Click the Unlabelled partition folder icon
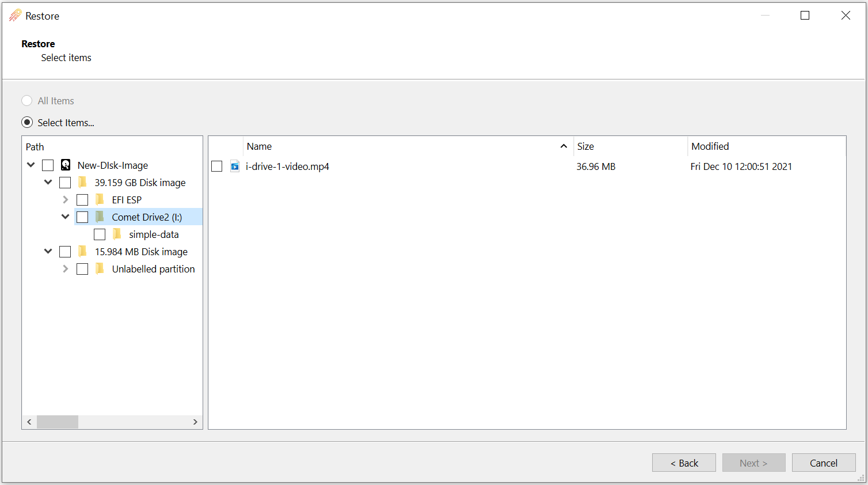Image resolution: width=868 pixels, height=485 pixels. [100, 269]
